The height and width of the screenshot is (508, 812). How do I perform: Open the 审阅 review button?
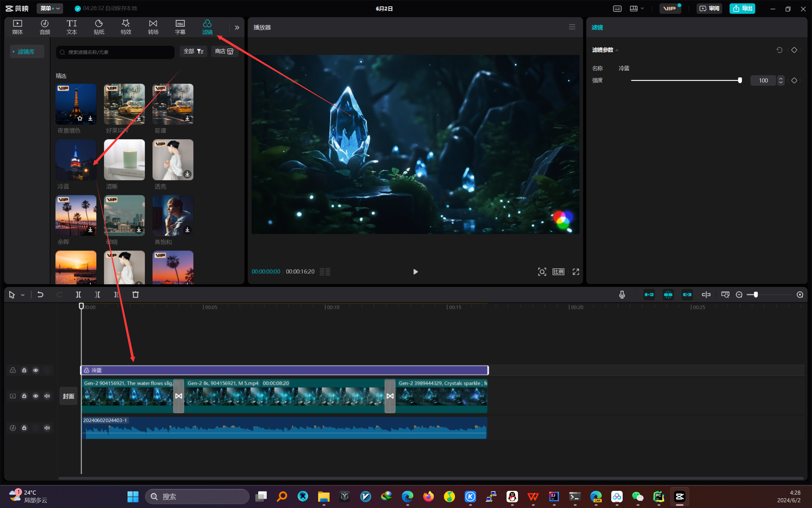pos(709,8)
